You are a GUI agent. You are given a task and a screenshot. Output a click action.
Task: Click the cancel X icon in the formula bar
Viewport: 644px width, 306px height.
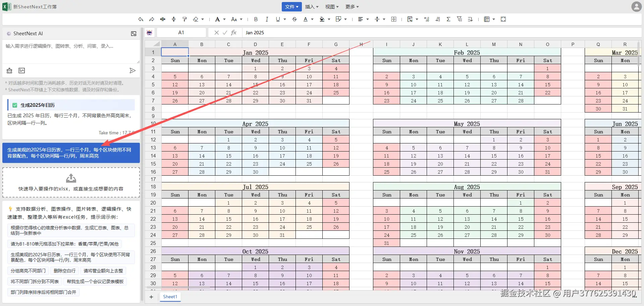[x=217, y=33]
